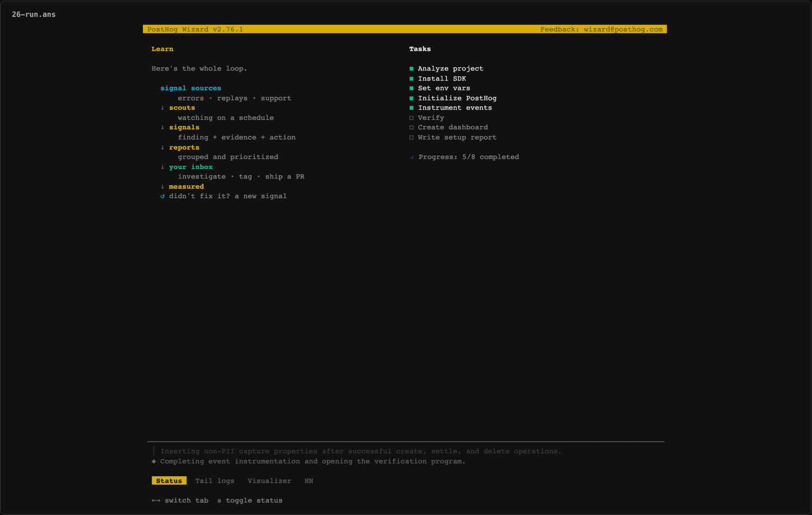
Task: Click the "PostHog Wizard v2.76.1" header title
Action: [195, 29]
